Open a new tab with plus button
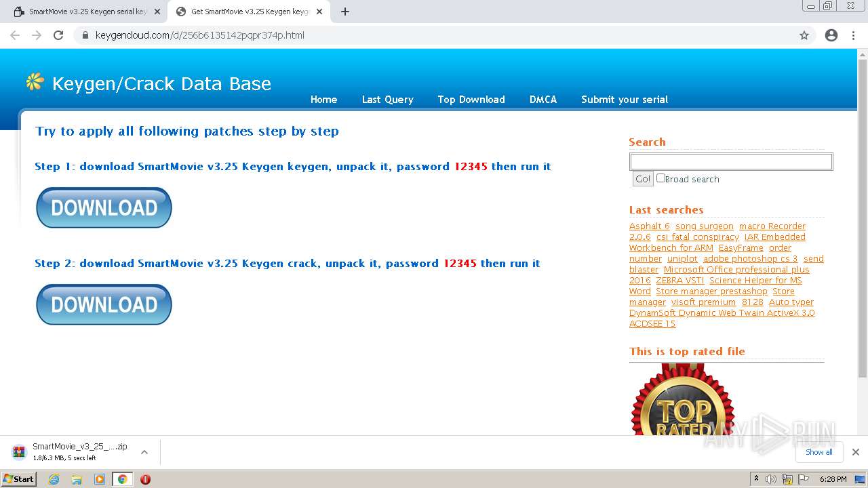 coord(345,12)
